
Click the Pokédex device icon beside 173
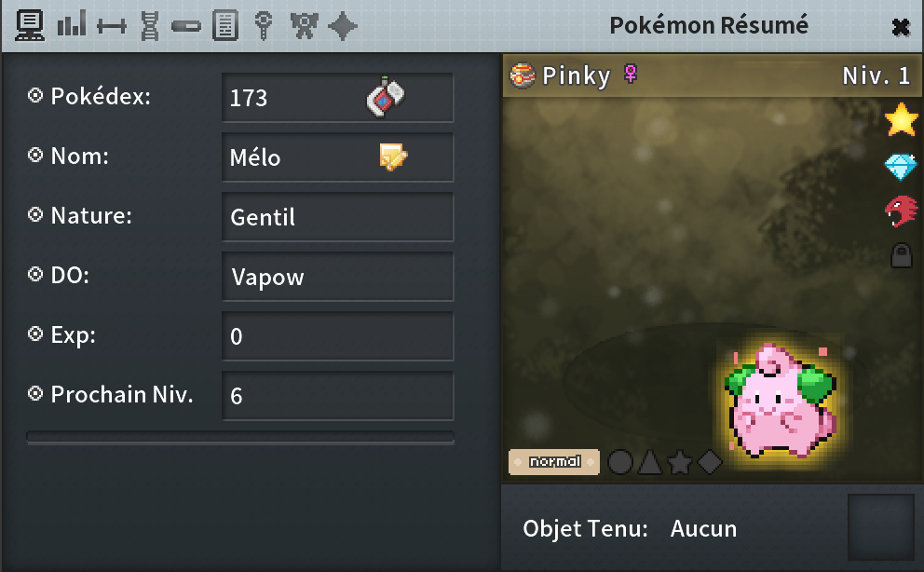[386, 97]
